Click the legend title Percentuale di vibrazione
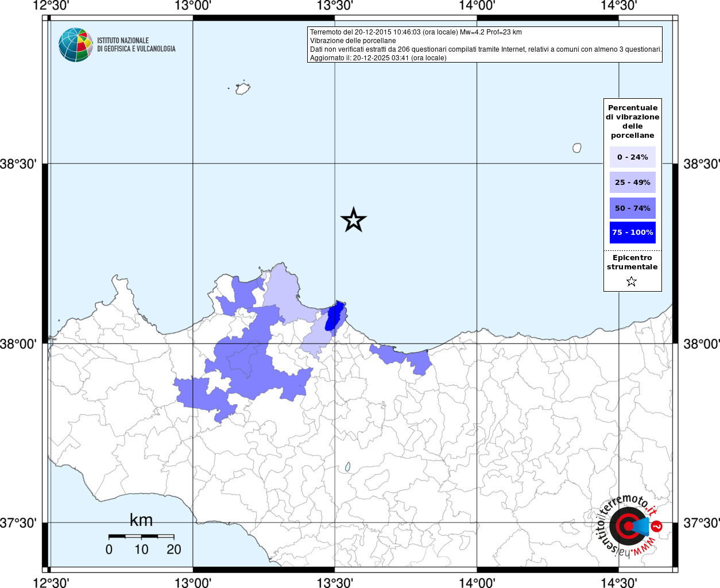Image resolution: width=720 pixels, height=588 pixels. pos(632,121)
